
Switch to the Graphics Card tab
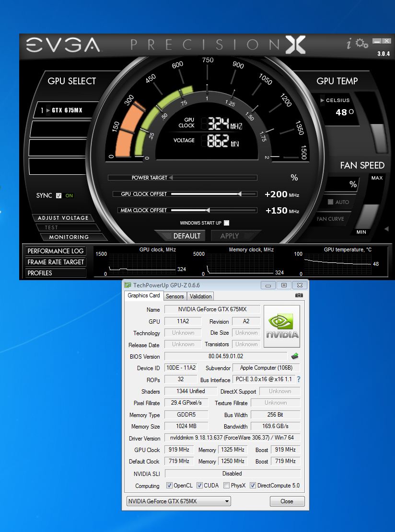click(x=144, y=295)
